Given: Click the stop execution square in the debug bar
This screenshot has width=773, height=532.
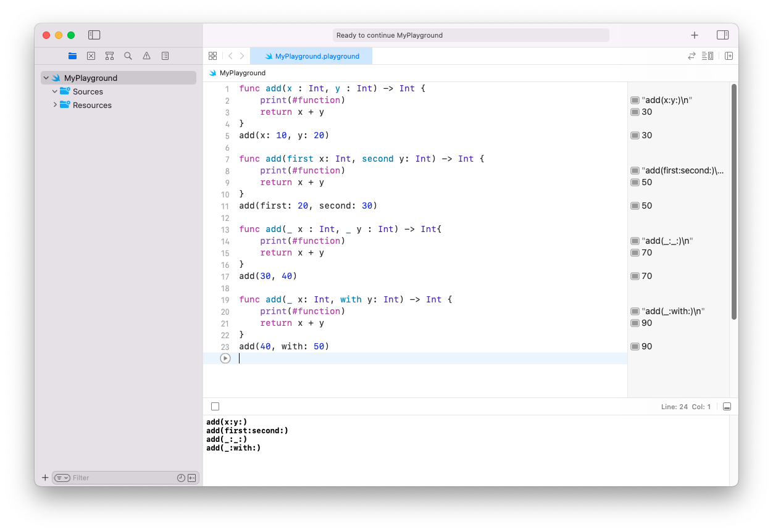Looking at the screenshot, I should [215, 406].
